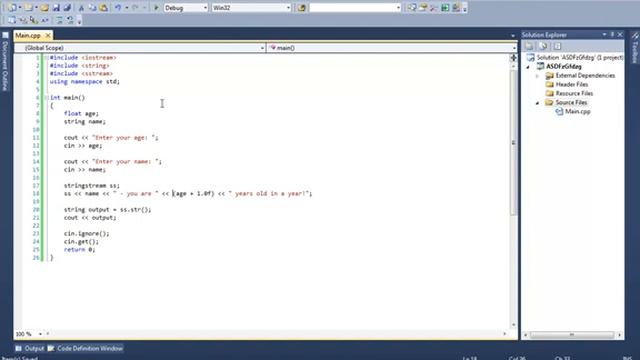Select the Main.cpp editor tab
640x360 pixels.
(28, 36)
